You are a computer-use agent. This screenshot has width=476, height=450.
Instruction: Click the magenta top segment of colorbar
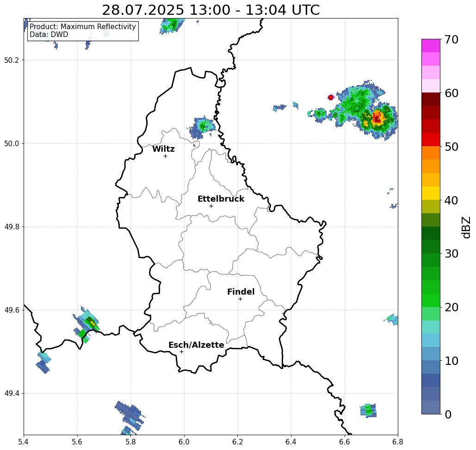point(431,46)
